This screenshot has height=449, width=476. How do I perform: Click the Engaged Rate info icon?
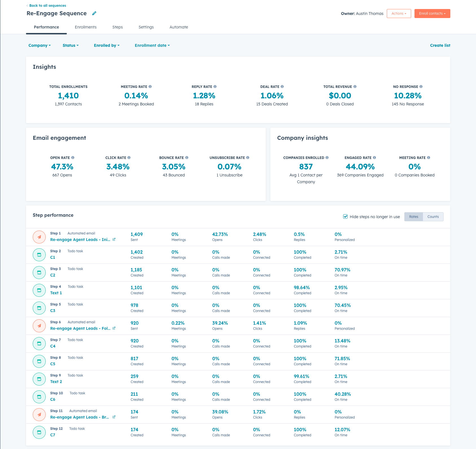[374, 158]
